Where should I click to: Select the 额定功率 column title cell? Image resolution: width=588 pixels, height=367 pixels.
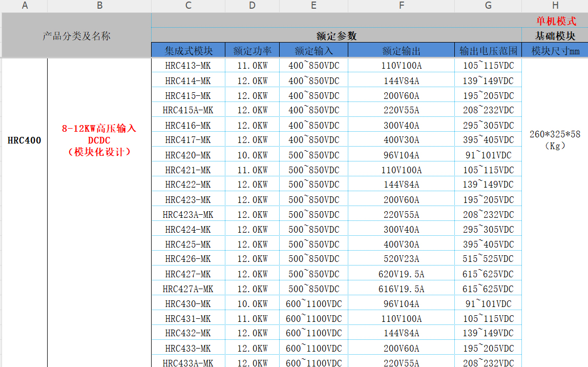pyautogui.click(x=252, y=51)
